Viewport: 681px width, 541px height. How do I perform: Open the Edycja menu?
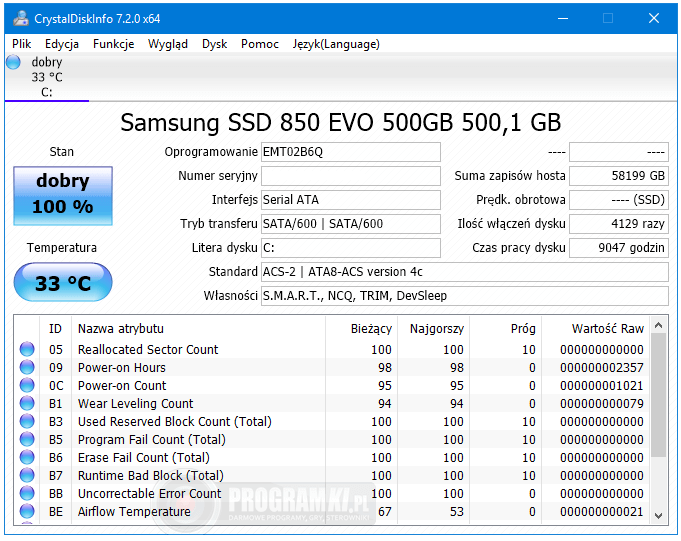pyautogui.click(x=62, y=44)
